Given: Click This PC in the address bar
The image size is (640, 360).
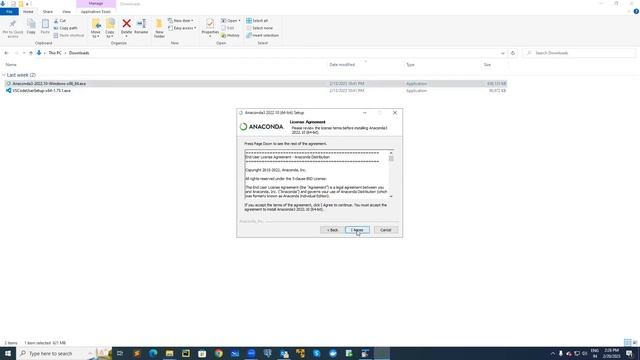Looking at the screenshot, I should 55,53.
